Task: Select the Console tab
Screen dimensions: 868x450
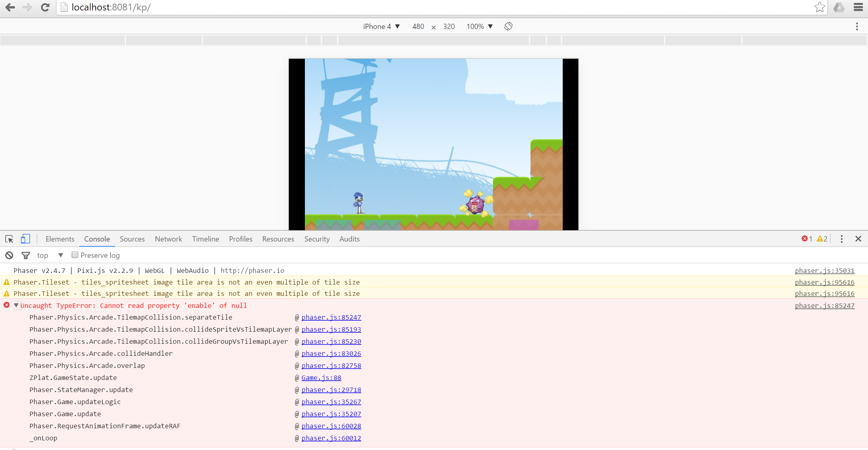Action: pos(97,239)
